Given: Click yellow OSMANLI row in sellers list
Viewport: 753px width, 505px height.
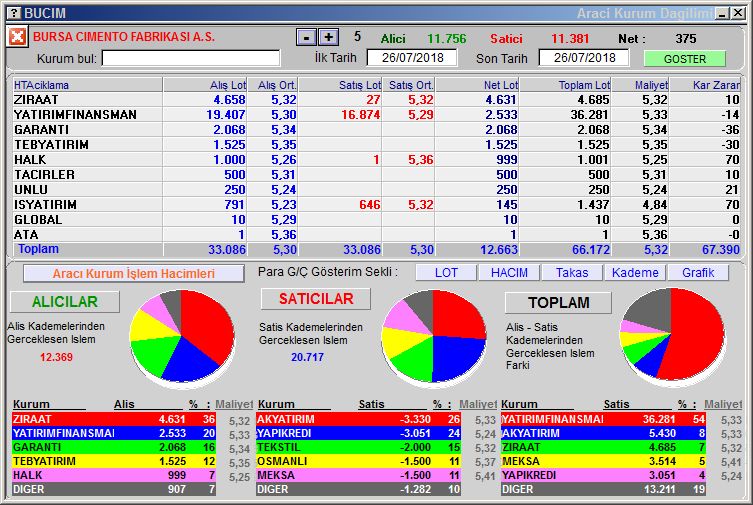Looking at the screenshot, I should 358,461.
